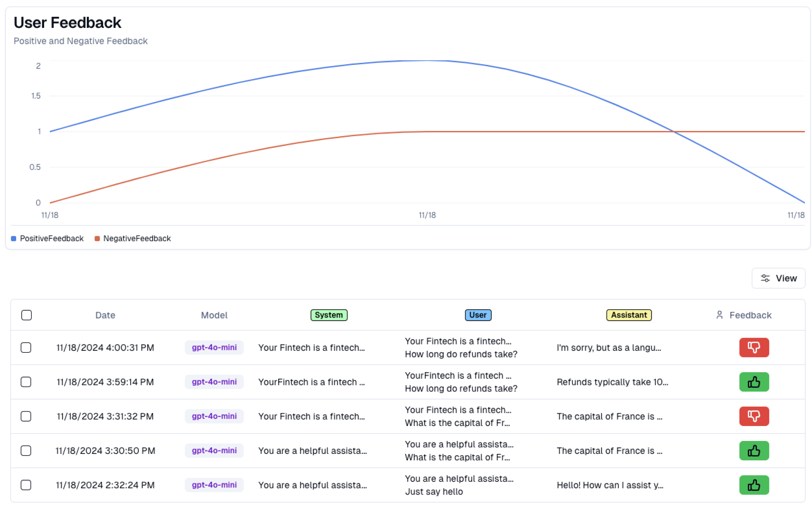
Task: Toggle checkbox on first feedback row
Action: 26,347
